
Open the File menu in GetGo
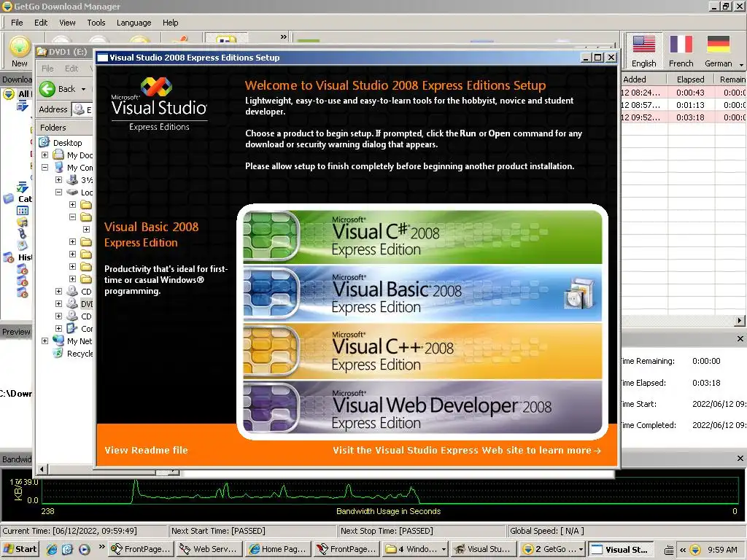coord(17,23)
